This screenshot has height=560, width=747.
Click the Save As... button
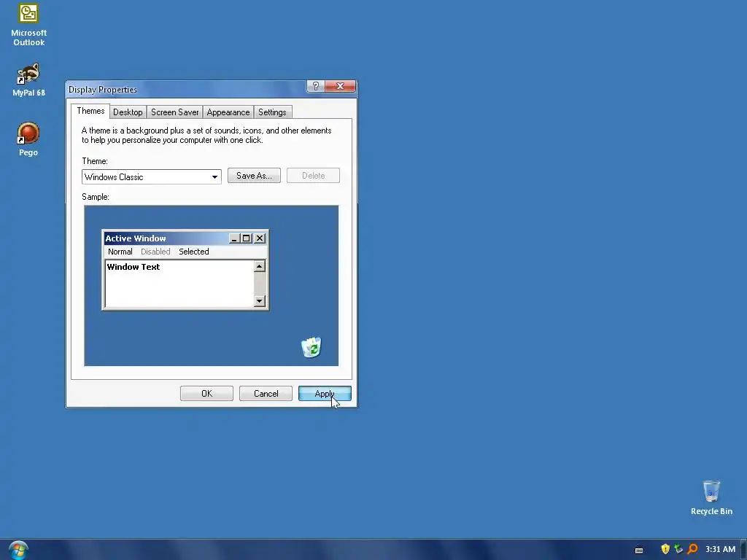point(254,176)
